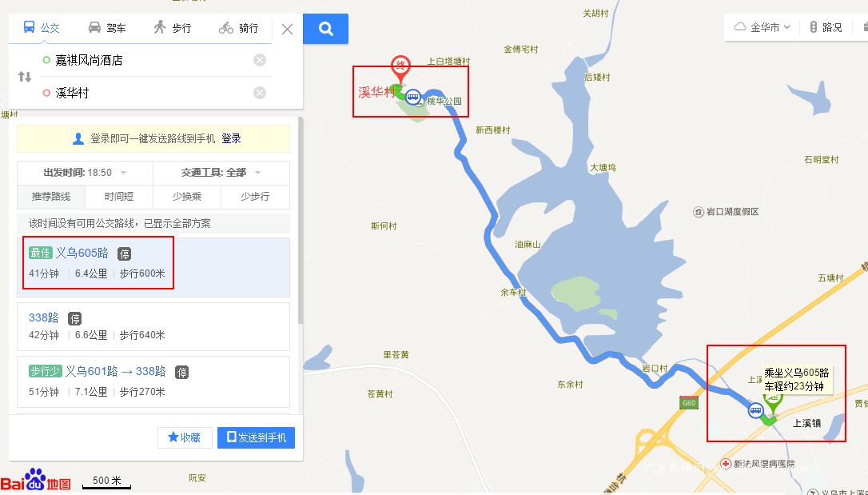
Task: Select the 时间短 sorting option
Action: click(x=119, y=197)
